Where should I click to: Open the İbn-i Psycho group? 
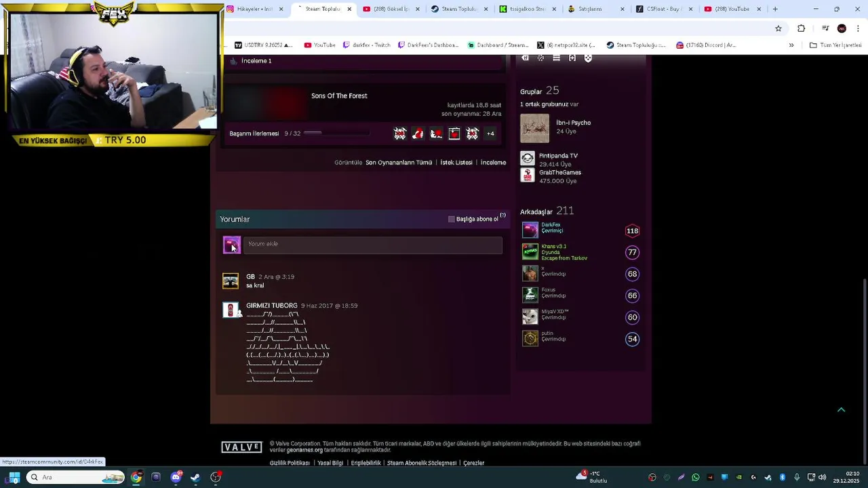click(x=573, y=123)
